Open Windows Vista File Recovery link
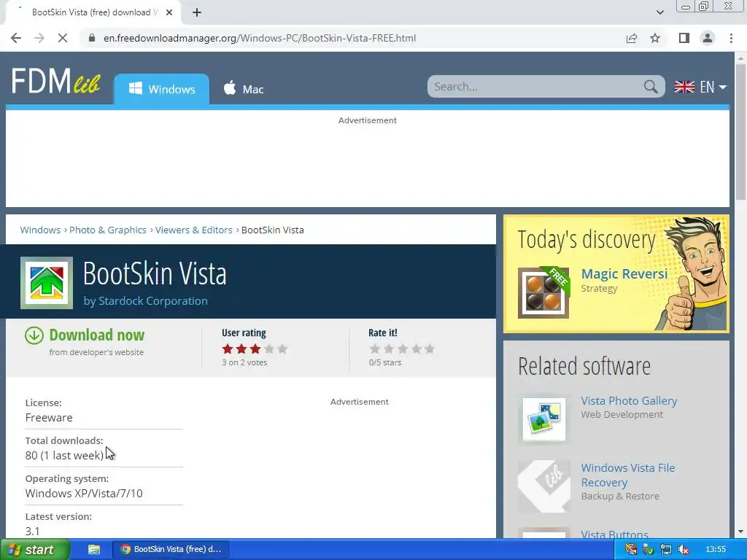The image size is (747, 560). (x=628, y=475)
